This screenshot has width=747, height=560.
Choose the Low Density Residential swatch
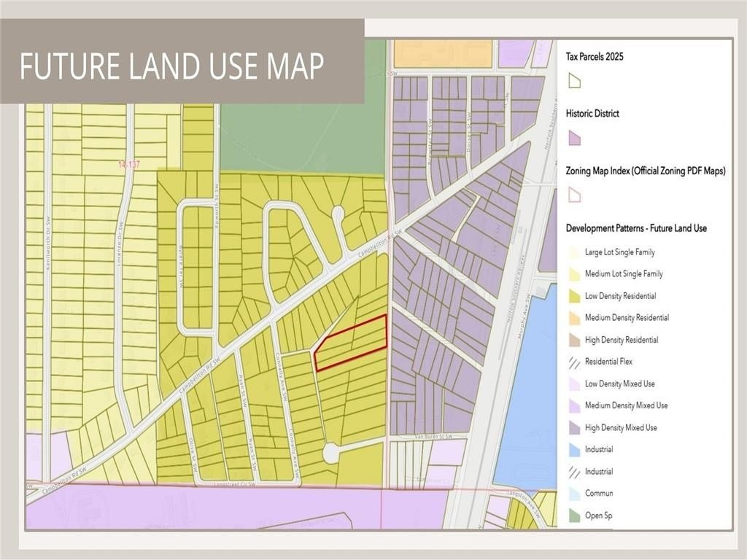coord(575,296)
